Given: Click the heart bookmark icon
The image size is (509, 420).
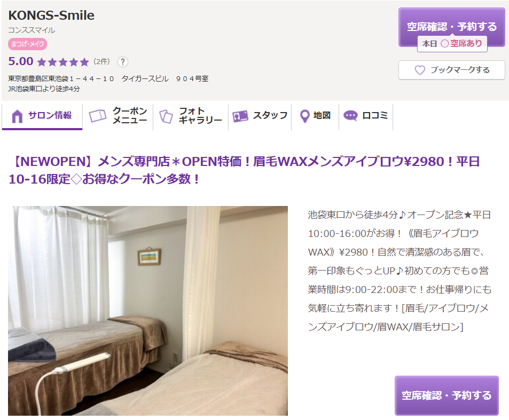Looking at the screenshot, I should pyautogui.click(x=420, y=70).
